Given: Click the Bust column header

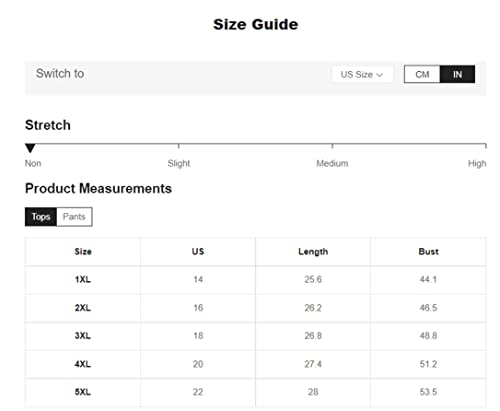Looking at the screenshot, I should 428,251.
